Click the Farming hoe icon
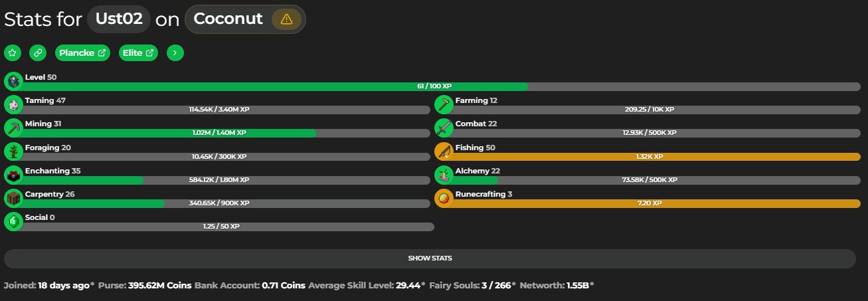Image resolution: width=868 pixels, height=301 pixels. pos(444,105)
